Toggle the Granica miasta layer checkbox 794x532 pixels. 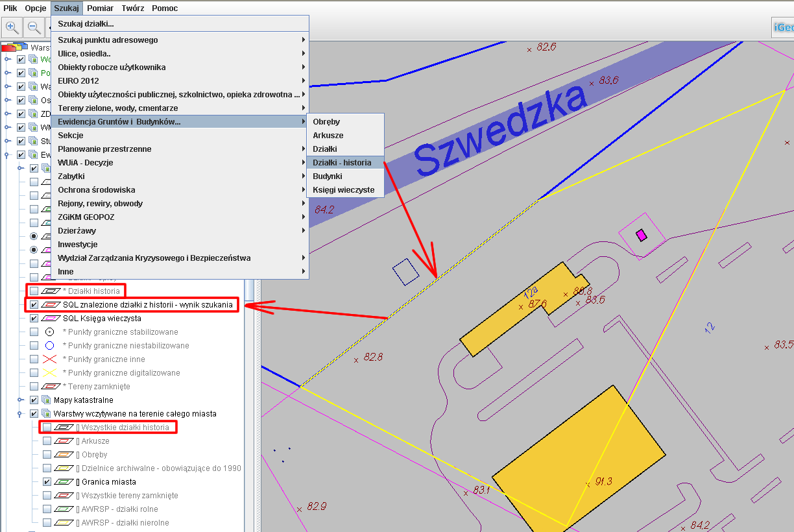47,482
